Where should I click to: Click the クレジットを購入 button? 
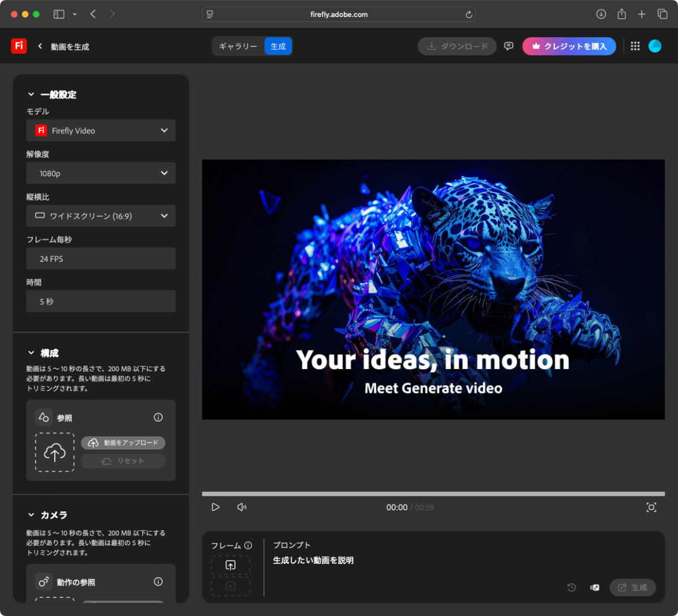[x=569, y=46]
